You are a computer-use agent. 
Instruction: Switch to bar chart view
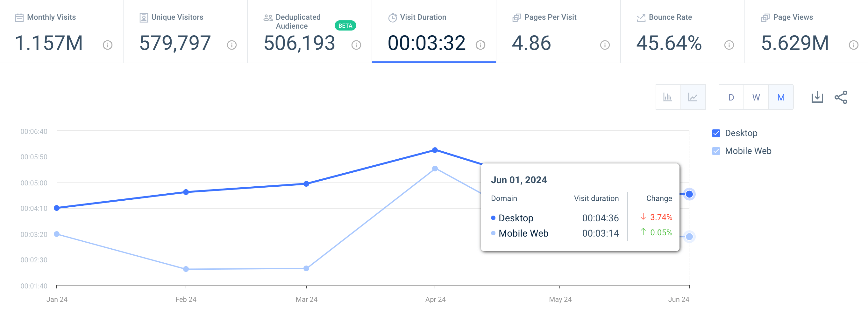[667, 97]
